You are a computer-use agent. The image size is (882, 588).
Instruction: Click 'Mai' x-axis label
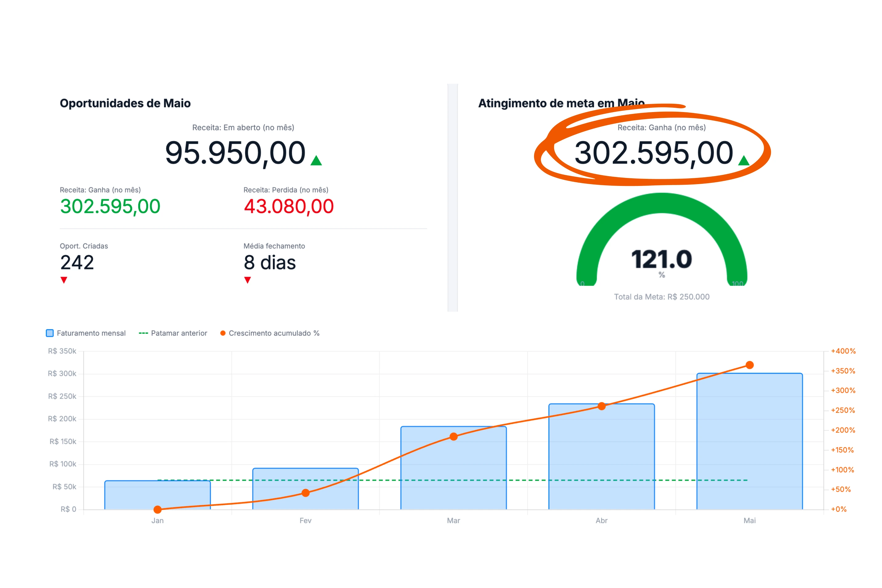pos(749,521)
